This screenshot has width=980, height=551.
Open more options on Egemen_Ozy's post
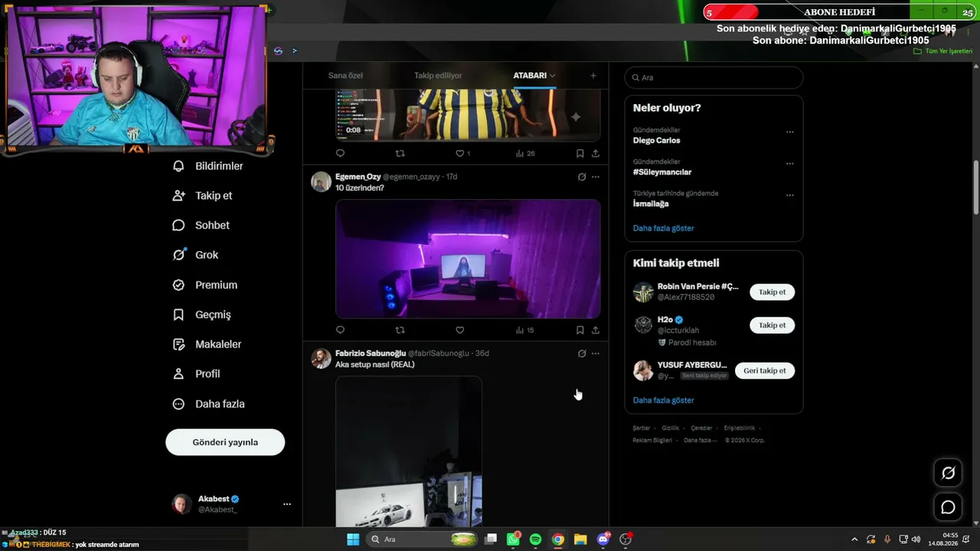click(x=595, y=177)
